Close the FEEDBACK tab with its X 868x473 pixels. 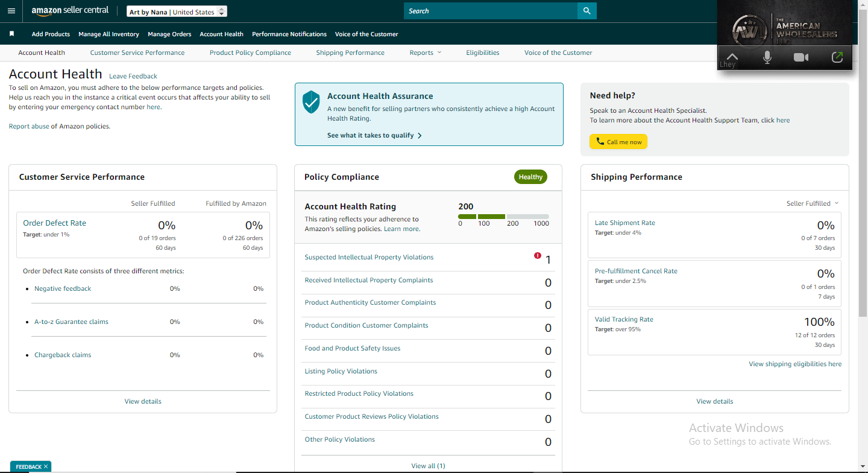click(46, 467)
